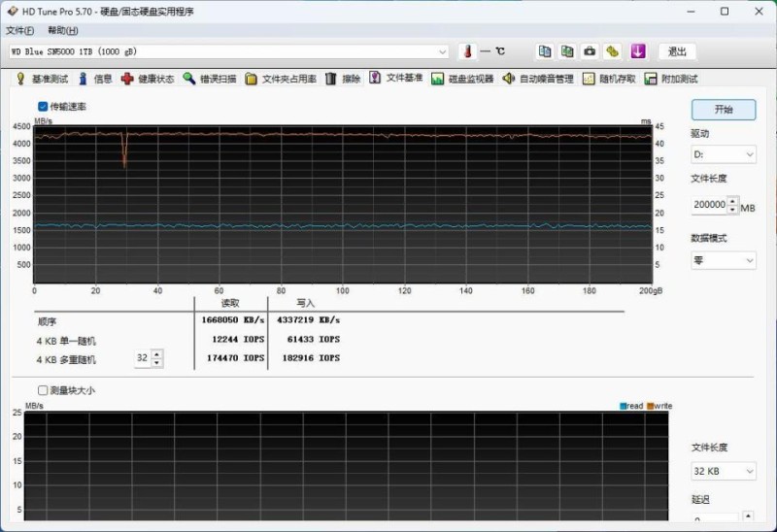Click the queue depth 32 field
This screenshot has height=532, width=777.
[143, 358]
